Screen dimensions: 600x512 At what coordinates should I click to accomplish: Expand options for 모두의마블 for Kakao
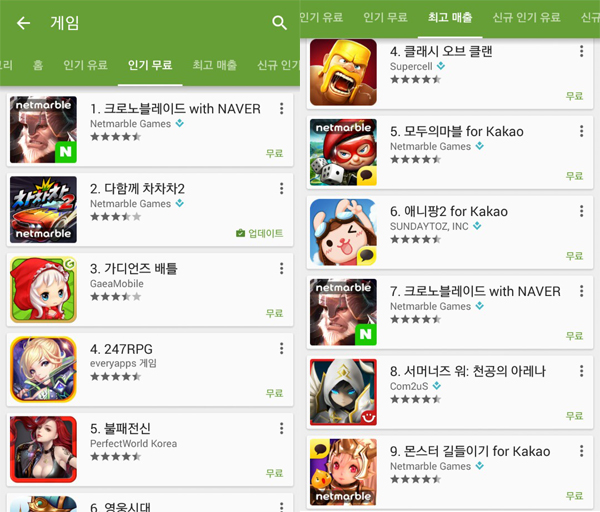(581, 131)
